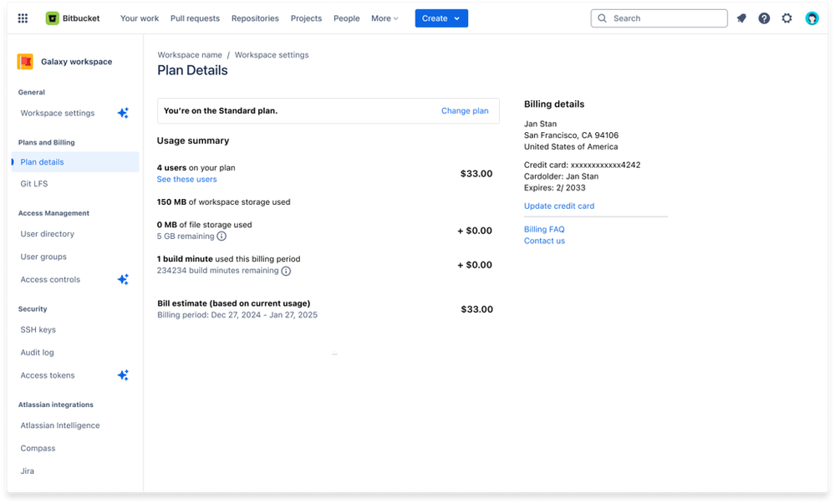
Task: Expand the More menu
Action: pyautogui.click(x=384, y=18)
